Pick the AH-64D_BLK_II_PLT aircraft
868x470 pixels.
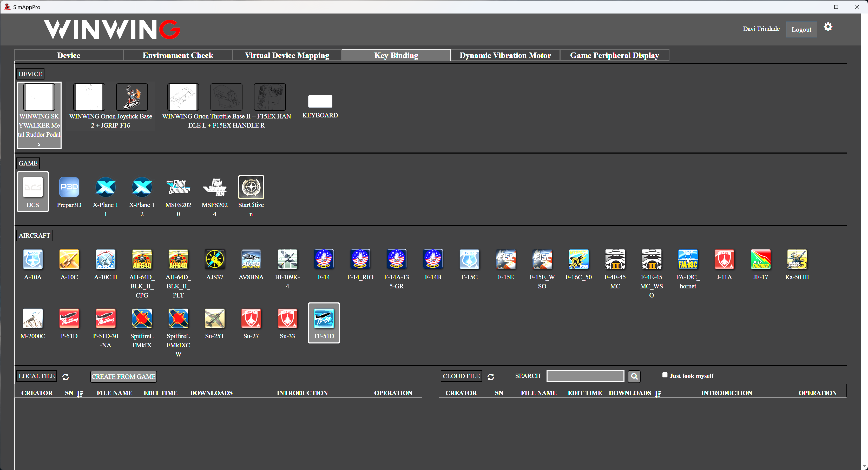tap(178, 260)
